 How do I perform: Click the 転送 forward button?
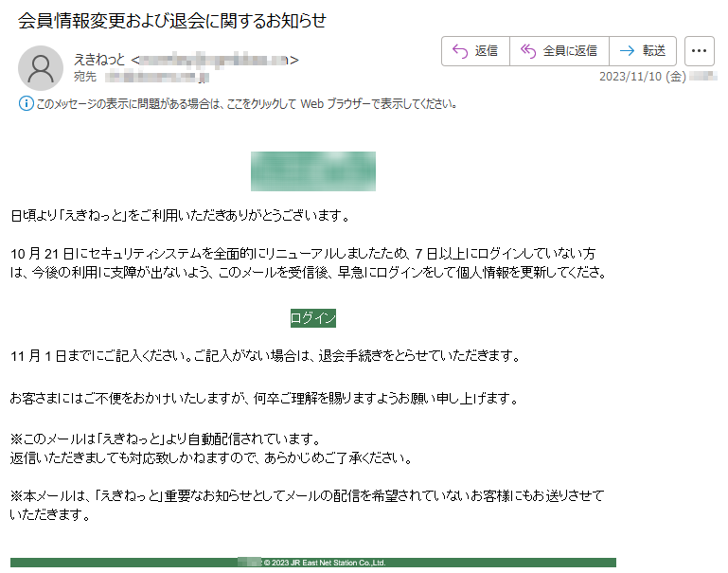643,51
